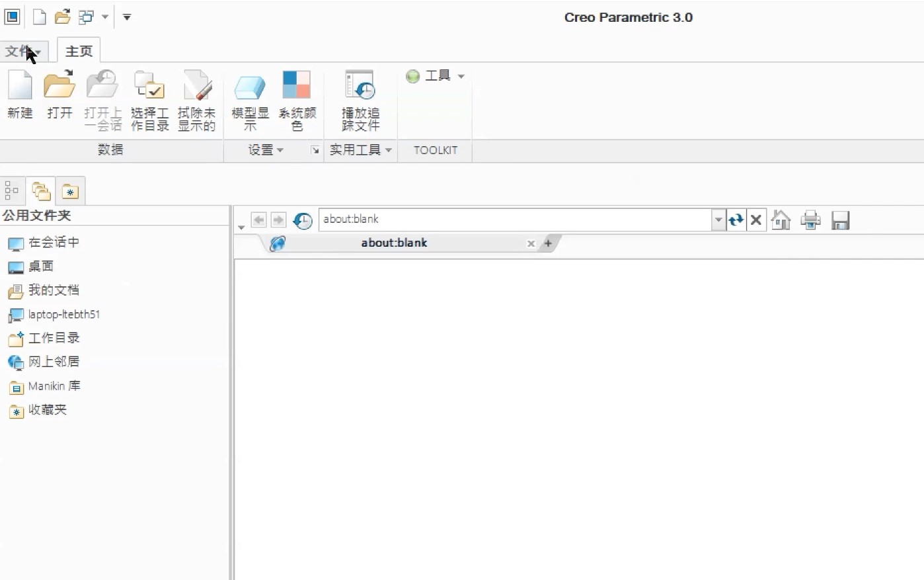Click the 数据 group label
The image size is (924, 580).
click(x=110, y=150)
